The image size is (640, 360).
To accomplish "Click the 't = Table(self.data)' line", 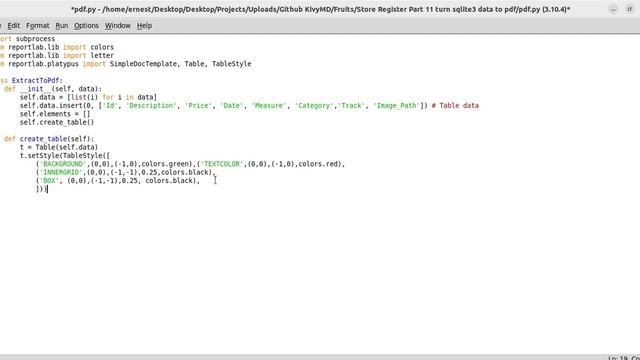I will [x=59, y=147].
